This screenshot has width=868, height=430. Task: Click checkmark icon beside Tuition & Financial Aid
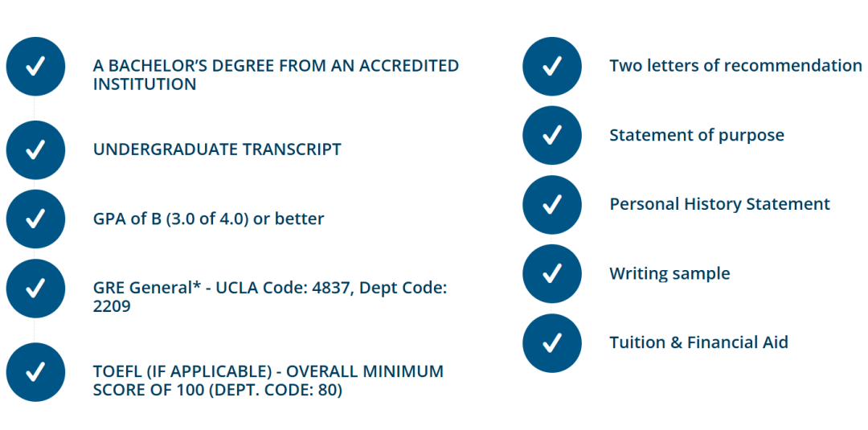(552, 343)
